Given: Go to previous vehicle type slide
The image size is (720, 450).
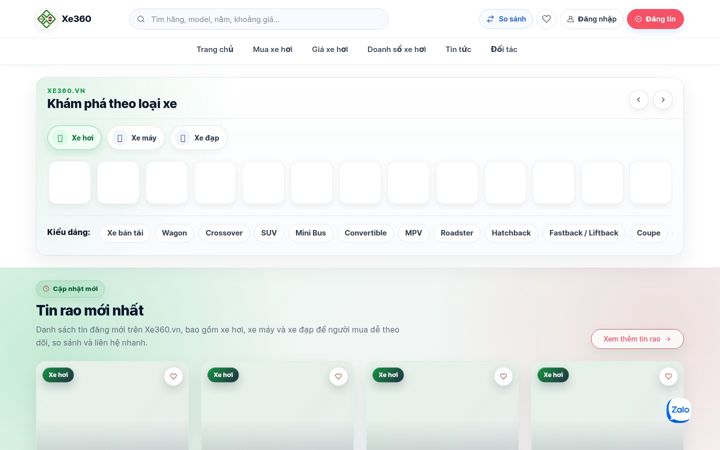Looking at the screenshot, I should point(638,100).
